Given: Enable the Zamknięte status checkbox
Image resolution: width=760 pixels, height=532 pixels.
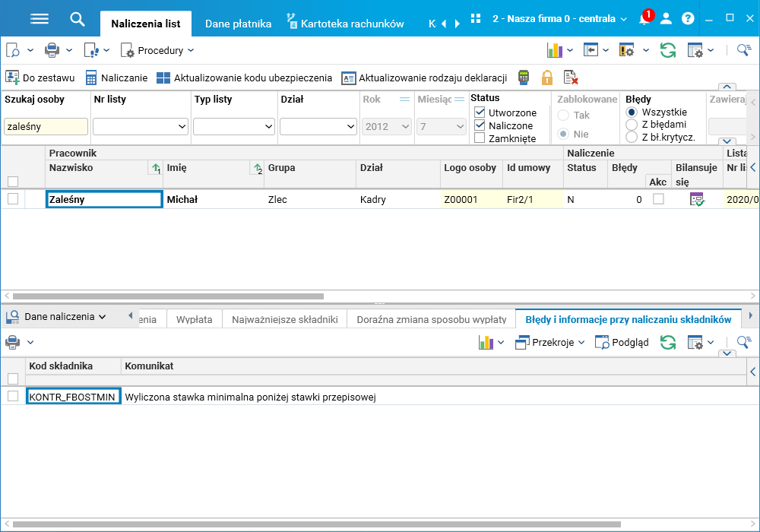Looking at the screenshot, I should pyautogui.click(x=480, y=138).
